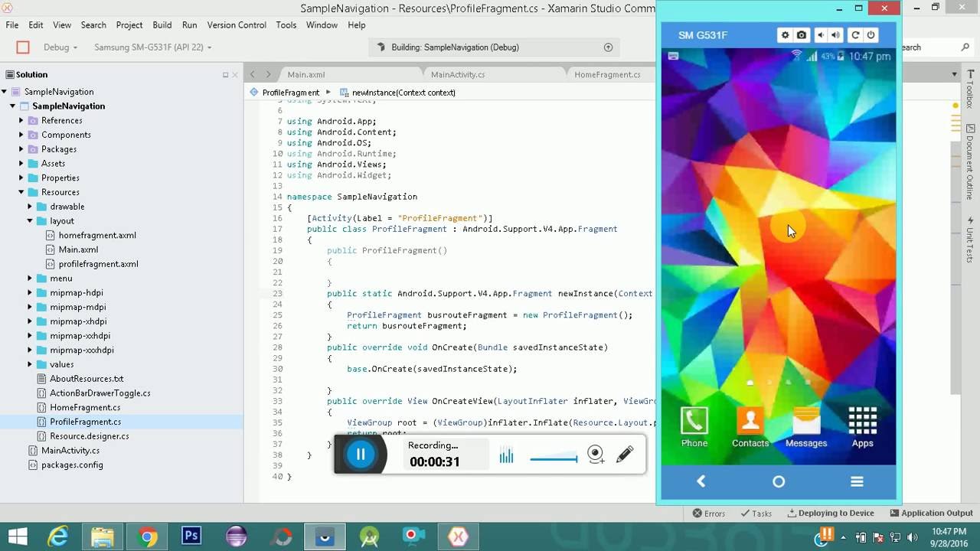Click the Windows Start button

(x=17, y=536)
